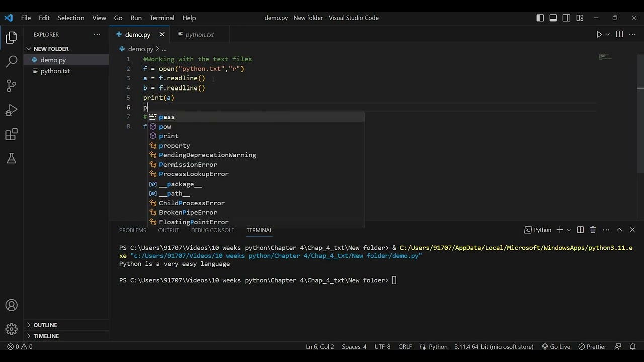Toggle the primary side bar layout
This screenshot has height=362, width=644.
coord(540,18)
